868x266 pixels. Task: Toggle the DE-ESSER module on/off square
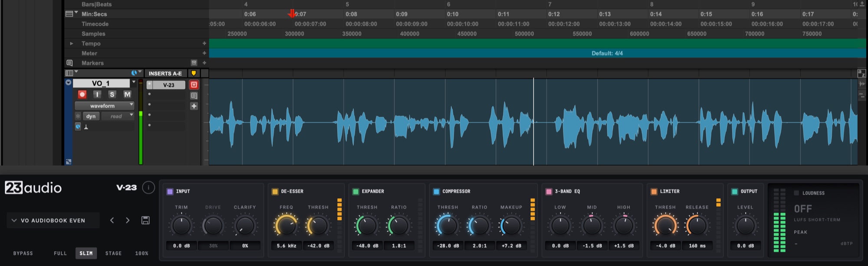pyautogui.click(x=275, y=191)
